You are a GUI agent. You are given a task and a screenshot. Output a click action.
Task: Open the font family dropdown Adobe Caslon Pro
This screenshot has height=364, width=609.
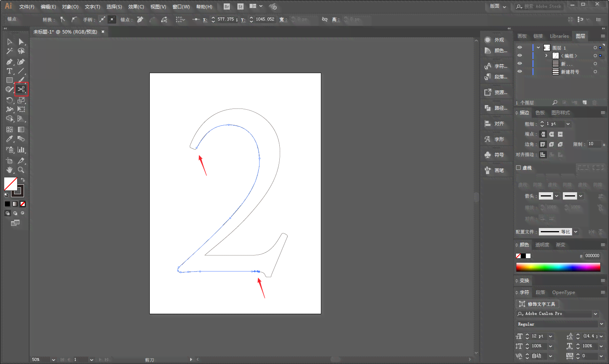pyautogui.click(x=595, y=314)
